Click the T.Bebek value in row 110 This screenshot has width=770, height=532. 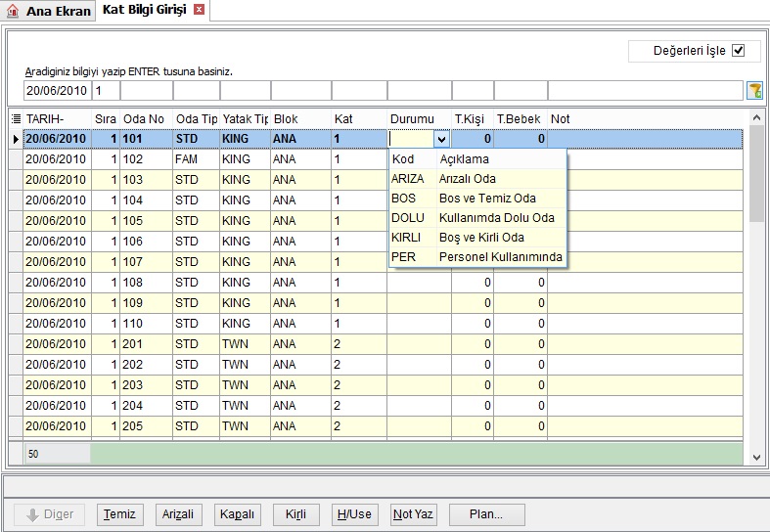(x=521, y=324)
